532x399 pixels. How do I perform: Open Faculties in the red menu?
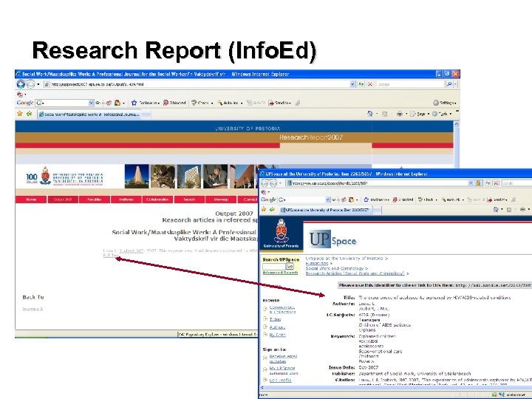(x=95, y=199)
